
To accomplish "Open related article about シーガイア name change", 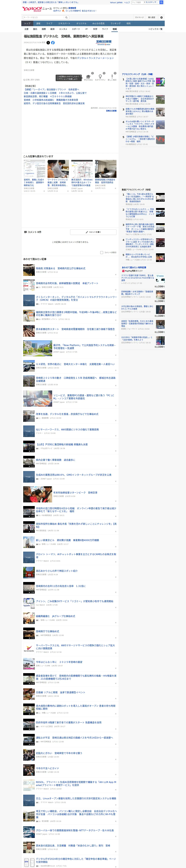I will pos(51,90).
